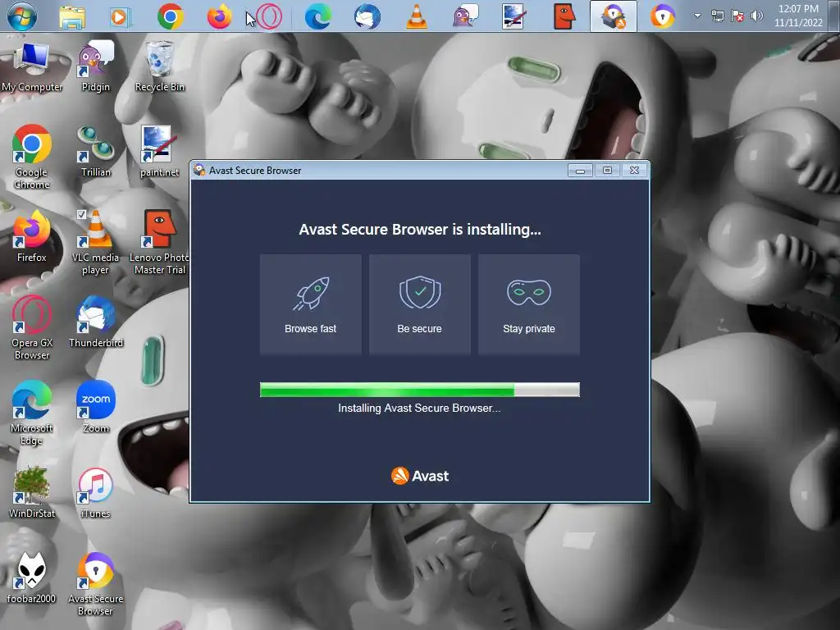Open the Action Center flag in the tray

click(x=737, y=16)
